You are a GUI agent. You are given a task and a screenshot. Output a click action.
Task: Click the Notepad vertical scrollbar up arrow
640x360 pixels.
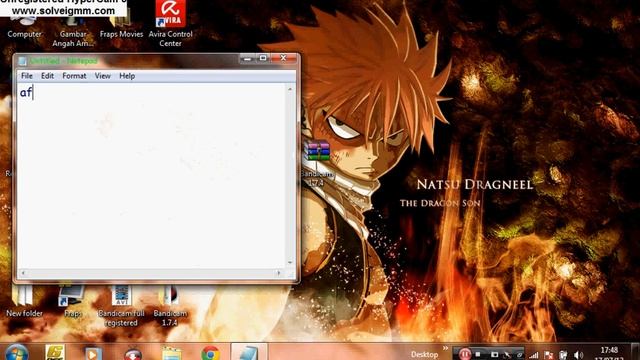tap(290, 89)
